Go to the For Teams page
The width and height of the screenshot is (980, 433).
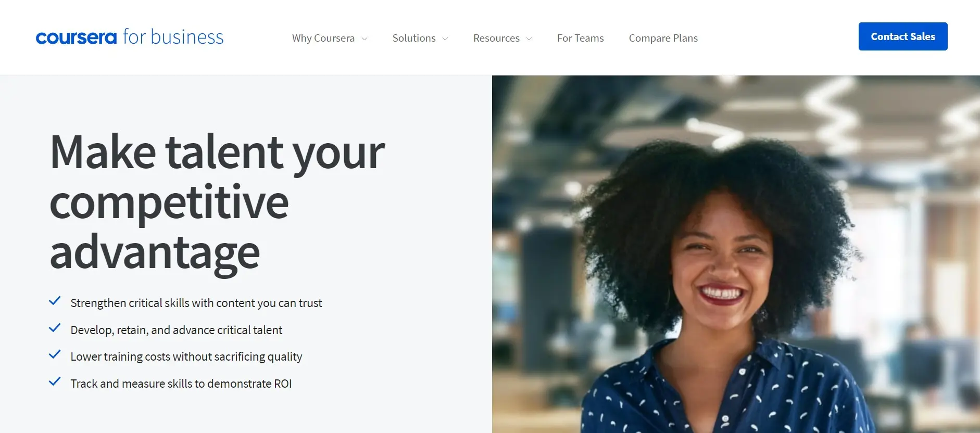click(580, 38)
